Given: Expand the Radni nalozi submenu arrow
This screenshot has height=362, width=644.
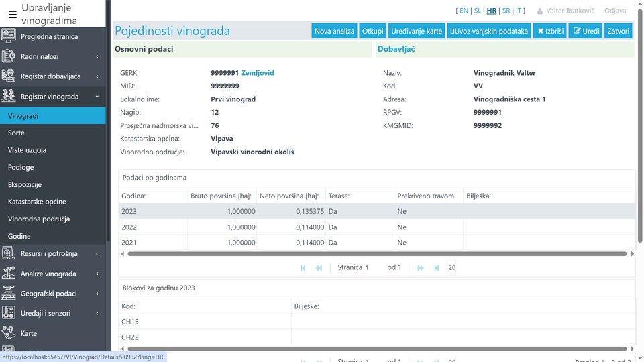Looking at the screenshot, I should [x=97, y=57].
